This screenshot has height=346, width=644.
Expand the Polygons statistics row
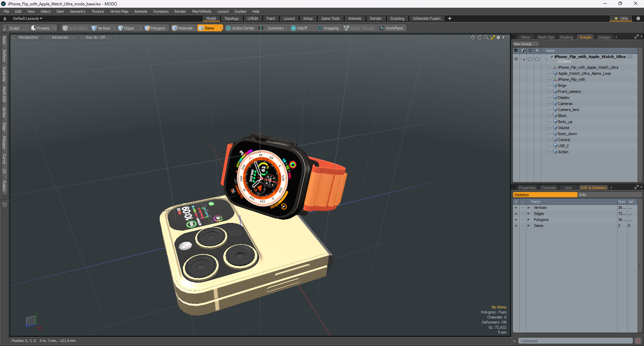(529, 220)
